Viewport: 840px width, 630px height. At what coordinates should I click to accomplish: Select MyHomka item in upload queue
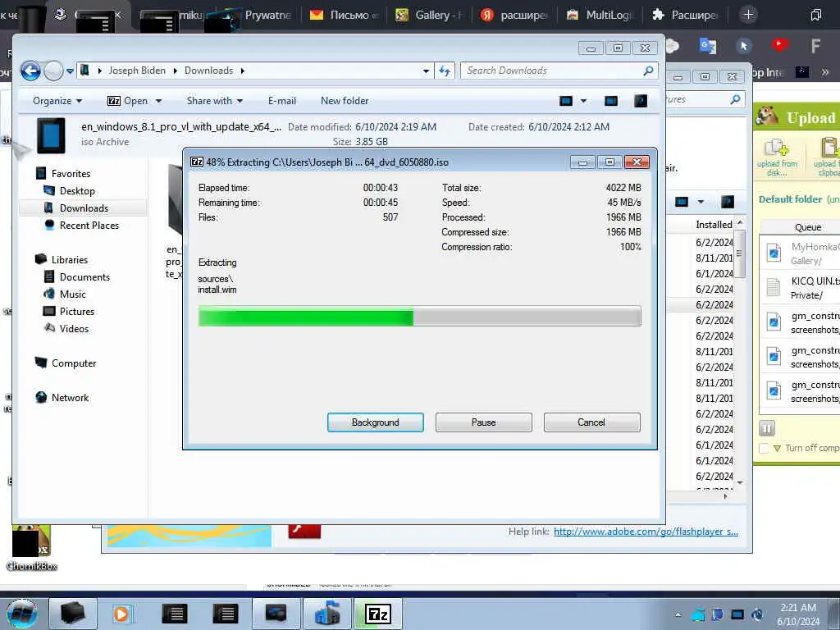(x=801, y=253)
